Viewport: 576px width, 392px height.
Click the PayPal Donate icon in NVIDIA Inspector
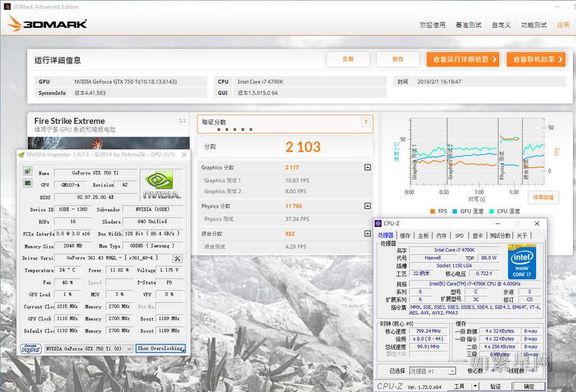point(31,349)
